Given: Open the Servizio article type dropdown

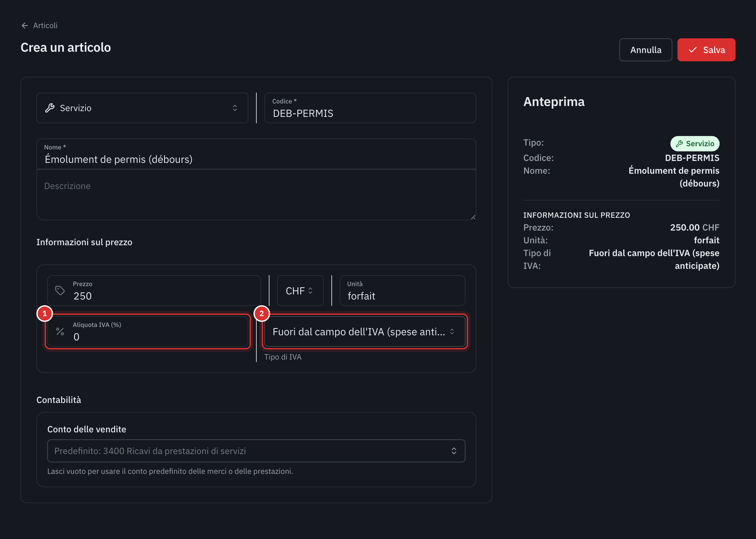Looking at the screenshot, I should click(142, 108).
